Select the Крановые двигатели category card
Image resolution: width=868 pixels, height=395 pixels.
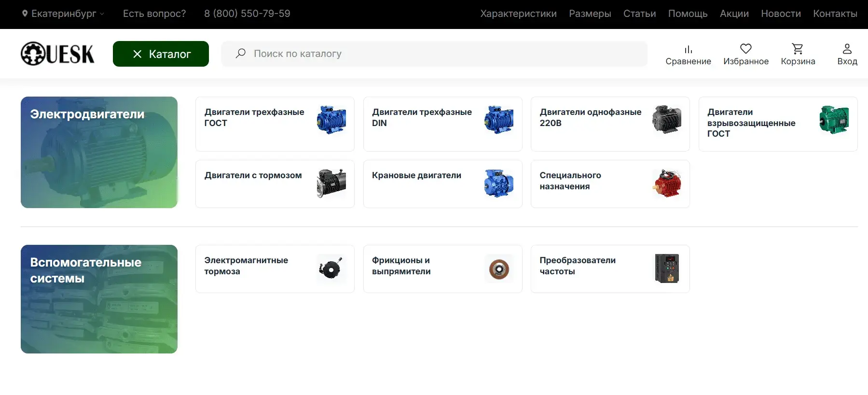pos(442,184)
